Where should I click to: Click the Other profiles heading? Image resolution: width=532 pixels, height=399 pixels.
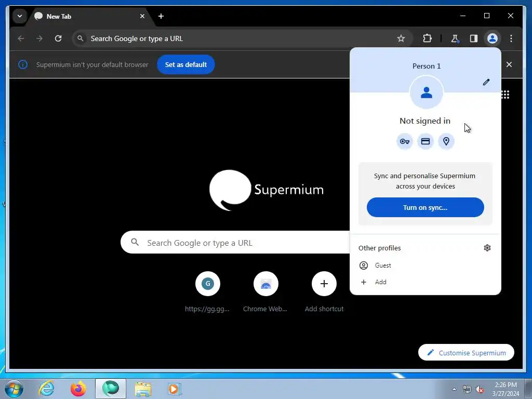point(379,248)
